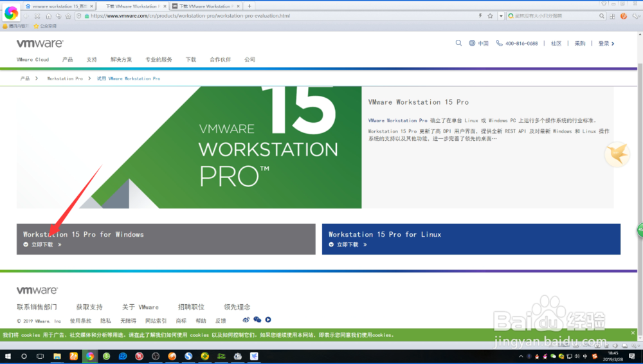
Task: Open the 解决方案 navigation menu
Action: (122, 60)
